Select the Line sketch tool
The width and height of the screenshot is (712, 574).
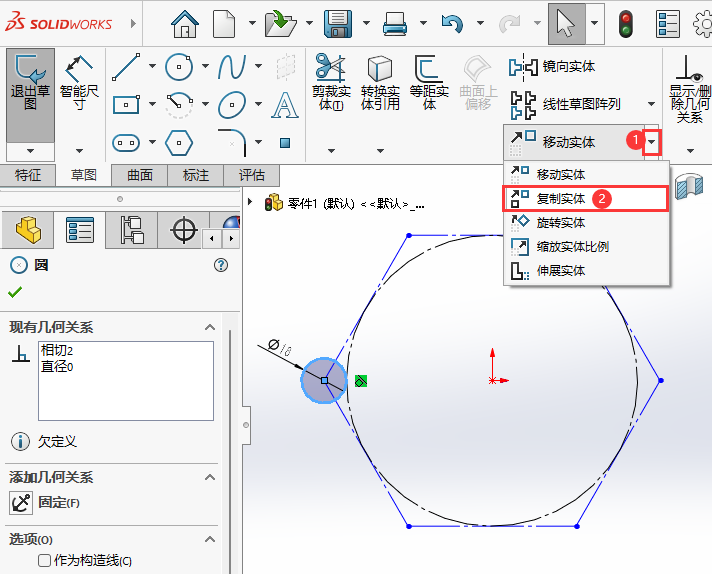(126, 67)
